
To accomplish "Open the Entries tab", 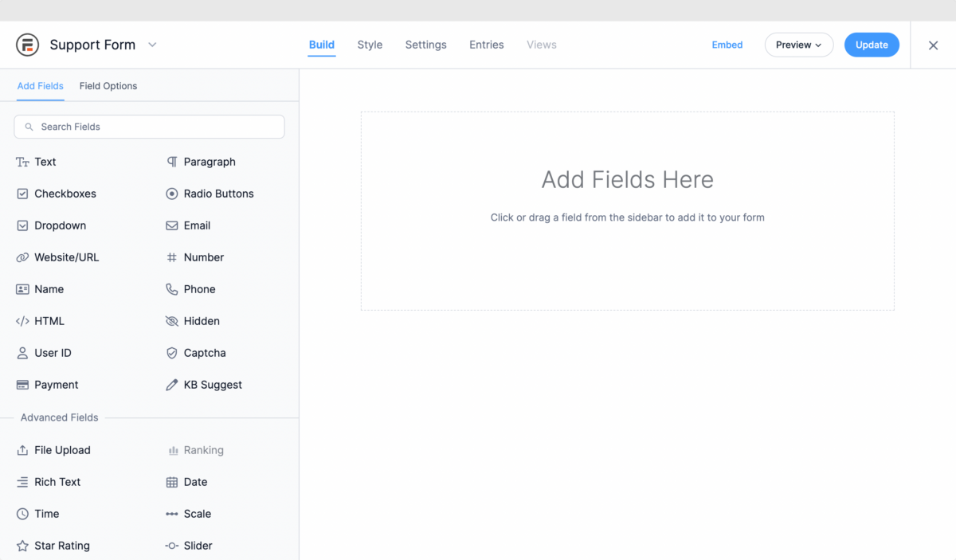I will pos(486,45).
